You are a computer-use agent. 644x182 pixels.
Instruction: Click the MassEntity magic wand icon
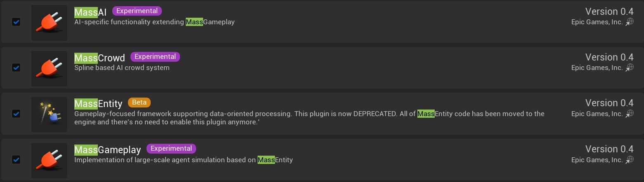49,114
